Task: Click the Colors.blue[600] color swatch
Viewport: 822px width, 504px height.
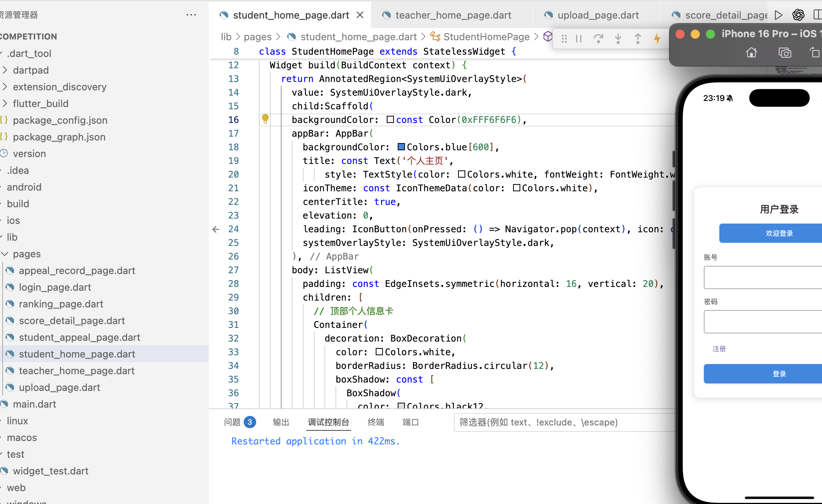Action: click(401, 147)
